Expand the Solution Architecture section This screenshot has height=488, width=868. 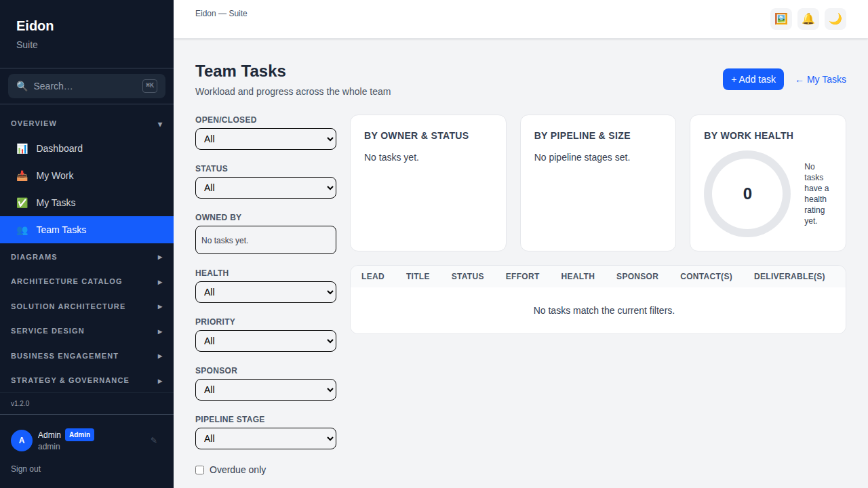[87, 306]
